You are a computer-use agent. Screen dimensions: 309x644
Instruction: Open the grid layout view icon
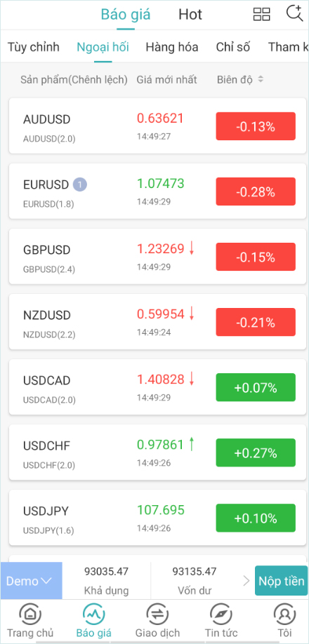pyautogui.click(x=261, y=14)
